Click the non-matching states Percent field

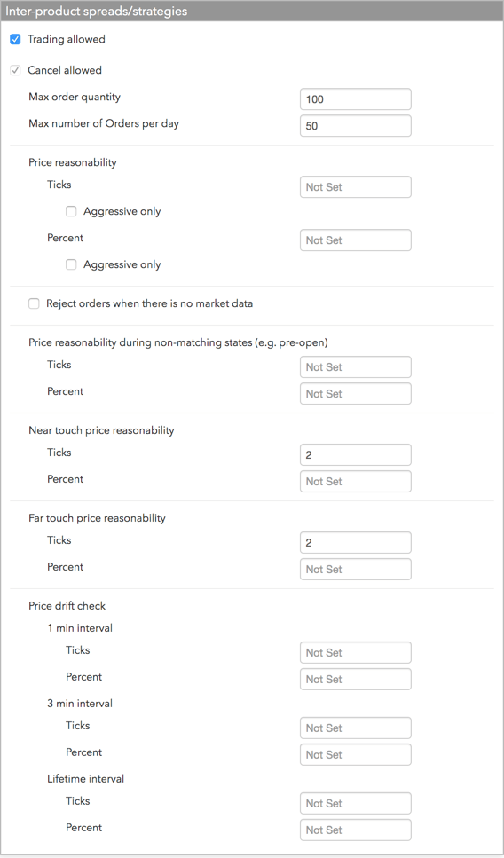click(356, 393)
